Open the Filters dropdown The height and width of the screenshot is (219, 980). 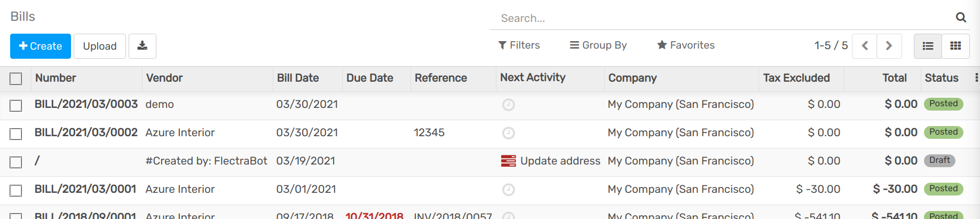click(519, 45)
